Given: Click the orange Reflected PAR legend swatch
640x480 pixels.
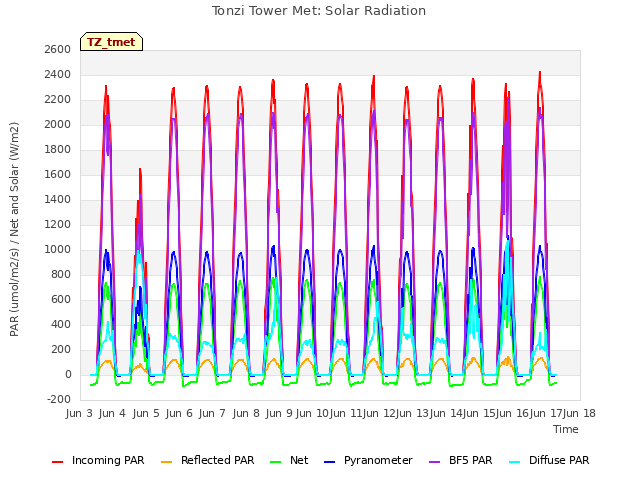Looking at the screenshot, I should coord(167,462).
